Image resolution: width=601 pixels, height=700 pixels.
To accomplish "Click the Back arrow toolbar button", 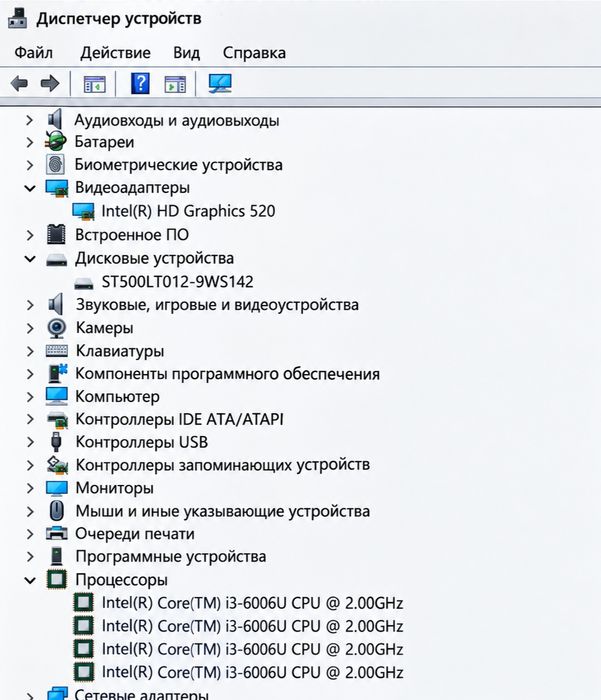I will click(19, 83).
